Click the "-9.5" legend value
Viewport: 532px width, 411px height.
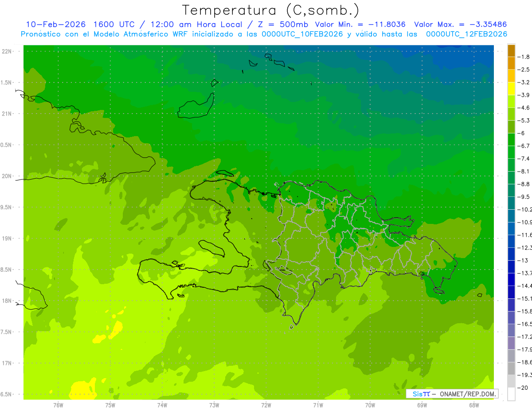[524, 196]
